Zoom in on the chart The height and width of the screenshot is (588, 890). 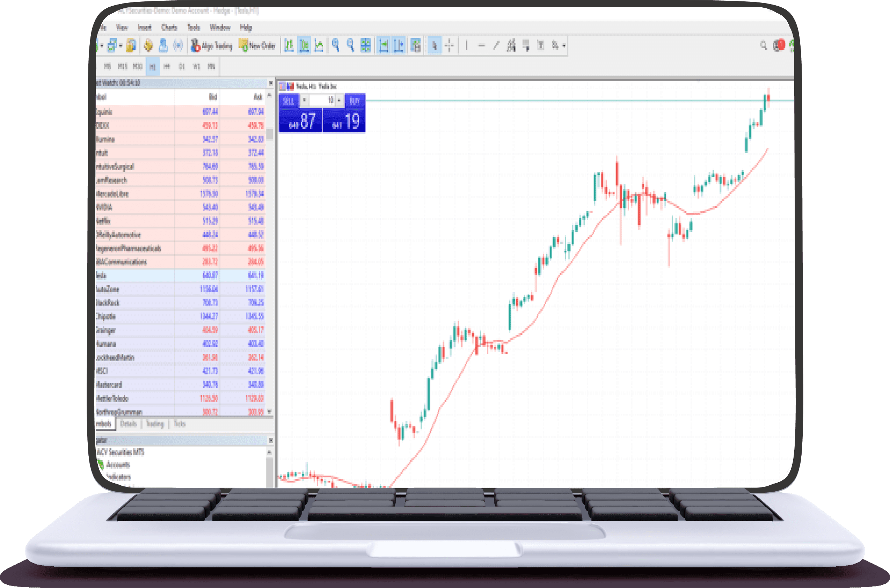tap(336, 45)
